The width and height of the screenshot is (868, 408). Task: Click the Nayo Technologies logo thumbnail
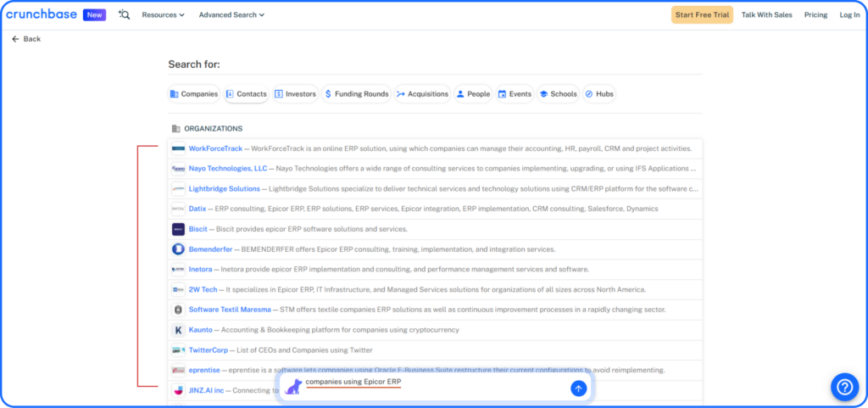(x=178, y=168)
